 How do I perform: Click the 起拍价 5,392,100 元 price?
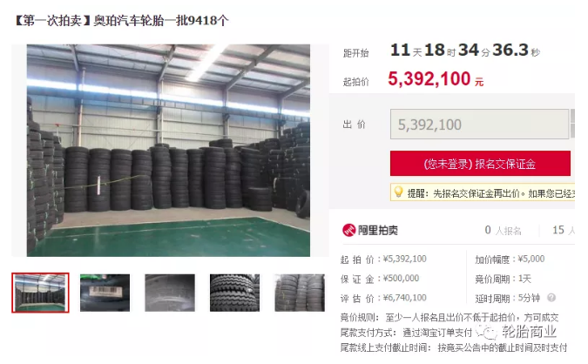tap(436, 79)
